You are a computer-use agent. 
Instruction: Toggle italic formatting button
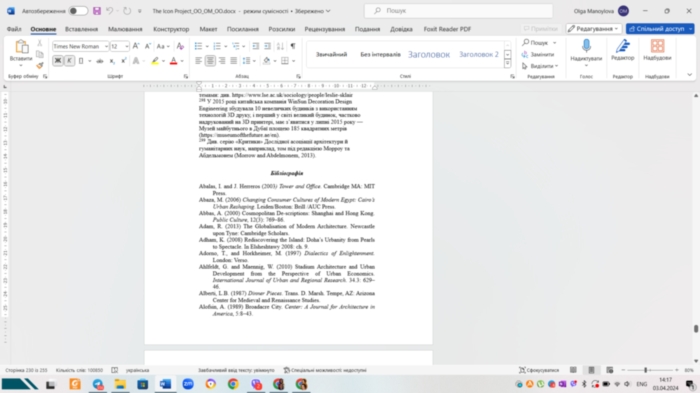69,60
